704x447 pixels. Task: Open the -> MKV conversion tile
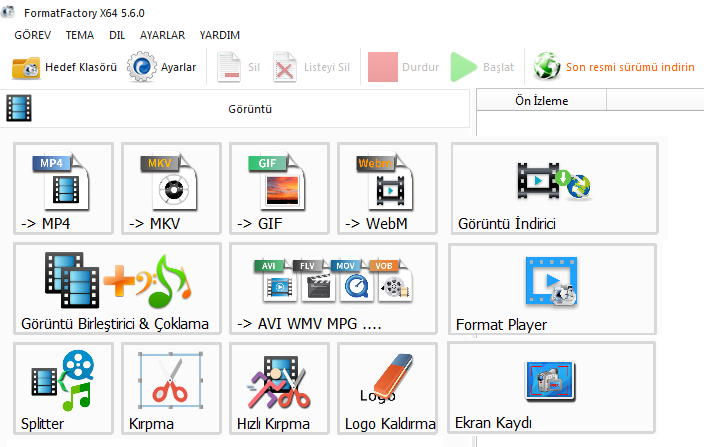(171, 188)
